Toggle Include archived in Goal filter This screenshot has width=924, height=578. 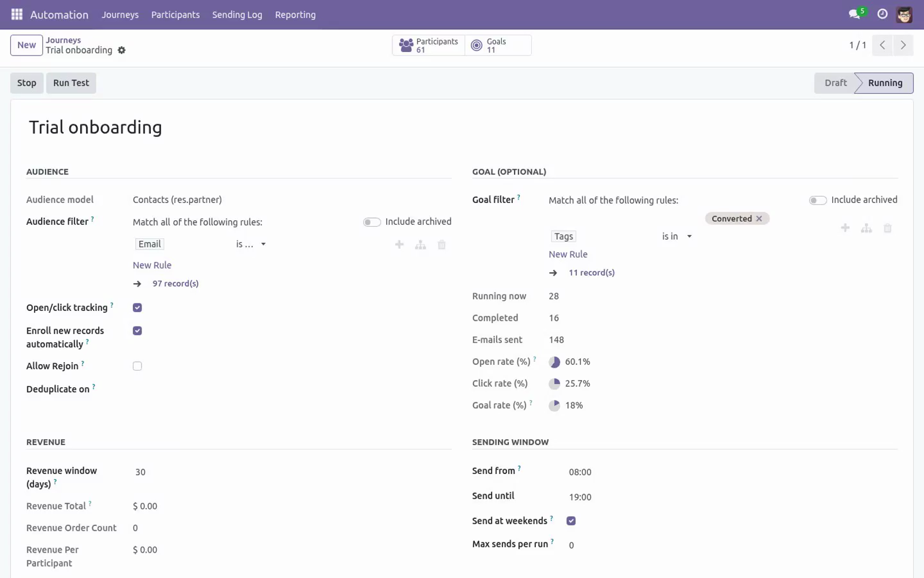[x=818, y=200]
